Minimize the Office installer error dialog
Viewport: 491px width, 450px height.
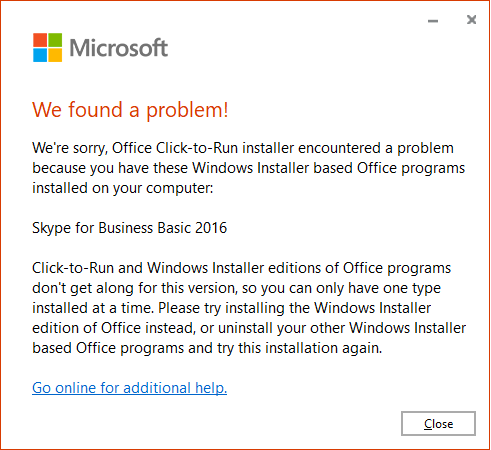point(433,21)
